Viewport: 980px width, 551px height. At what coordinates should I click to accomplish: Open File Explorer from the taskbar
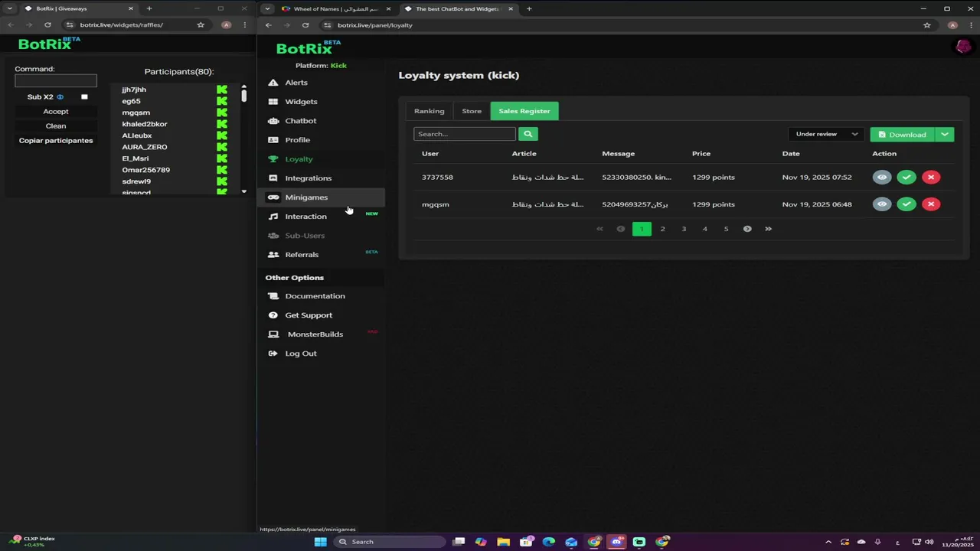(x=503, y=542)
